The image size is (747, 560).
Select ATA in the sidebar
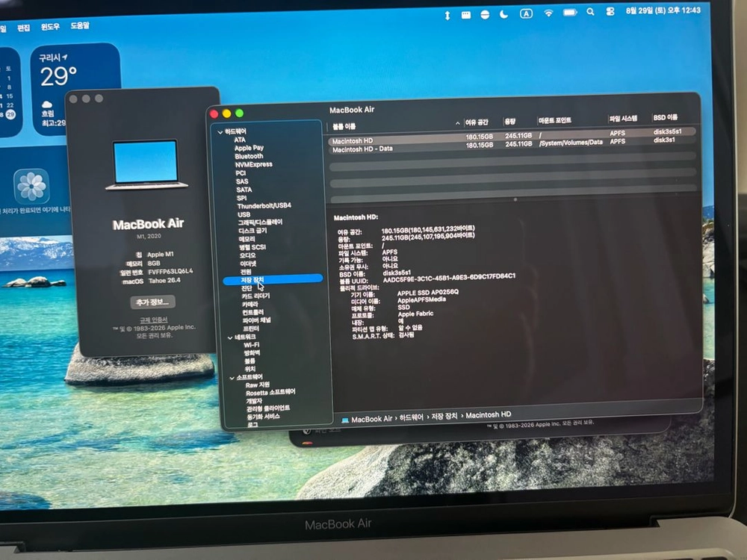coord(240,140)
